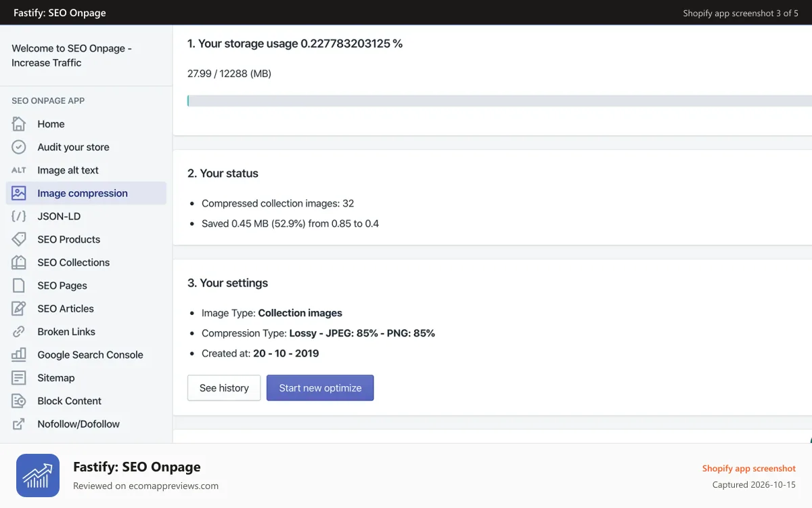The image size is (812, 508).
Task: Click the SEO Articles edit icon
Action: click(x=19, y=308)
